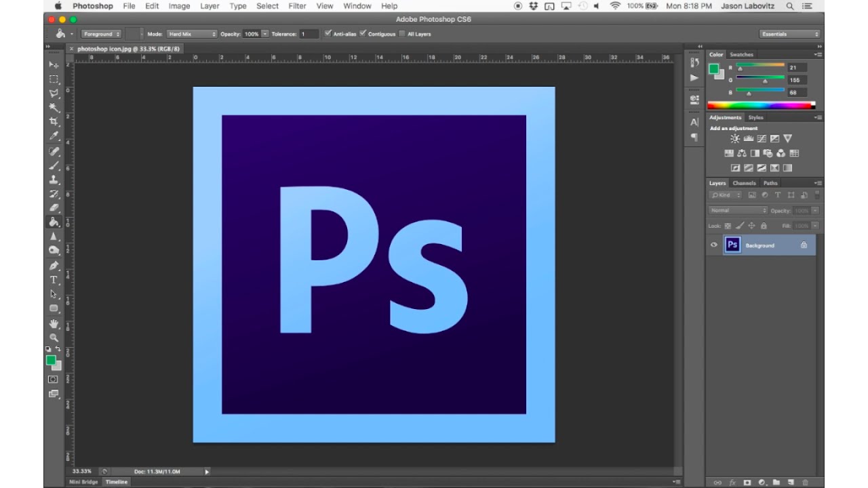Screen dimensions: 868x488
Task: Open the Paragraph panel icon
Action: pyautogui.click(x=694, y=137)
